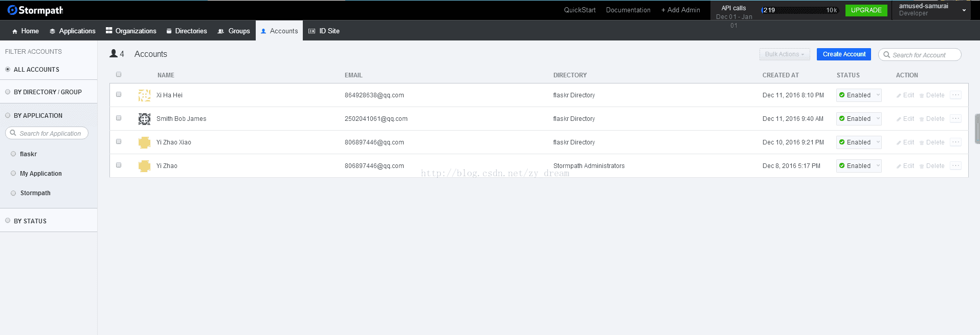Open the Groups tab
980x335 pixels.
click(x=234, y=31)
